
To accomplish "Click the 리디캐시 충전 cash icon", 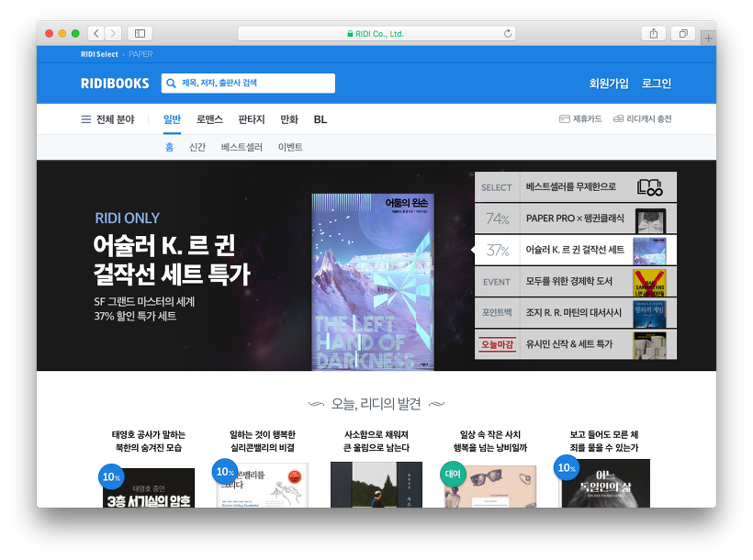I will 619,118.
